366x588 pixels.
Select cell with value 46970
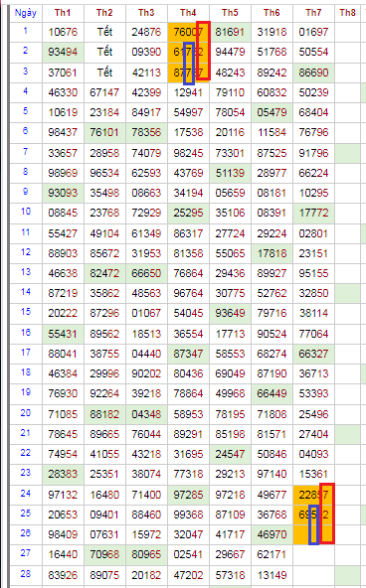coord(272,534)
